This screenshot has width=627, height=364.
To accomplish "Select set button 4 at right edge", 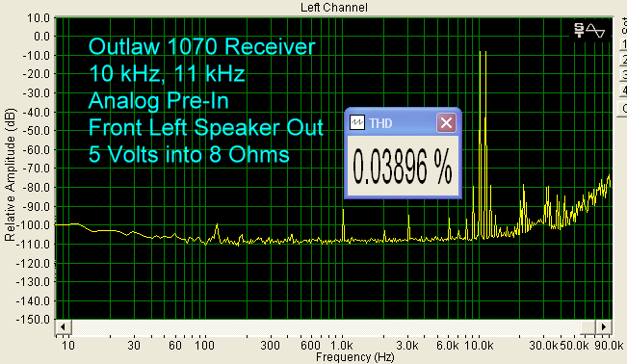I will point(623,91).
